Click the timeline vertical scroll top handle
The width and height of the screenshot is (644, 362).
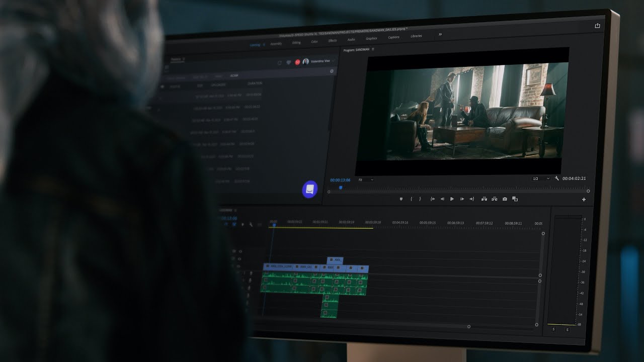543,233
